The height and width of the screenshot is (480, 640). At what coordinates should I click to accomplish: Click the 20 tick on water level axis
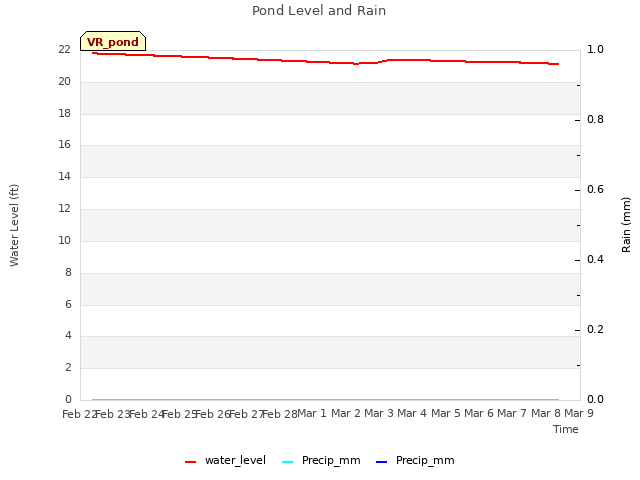coord(64,81)
